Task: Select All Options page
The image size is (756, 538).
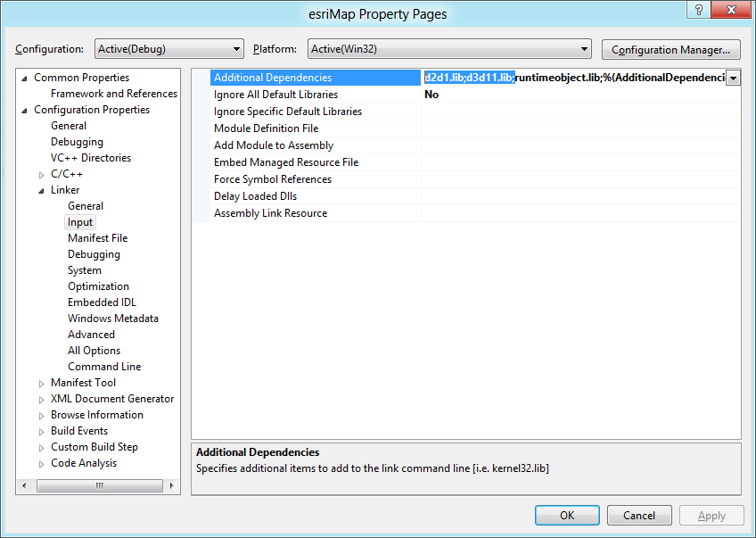Action: [94, 351]
